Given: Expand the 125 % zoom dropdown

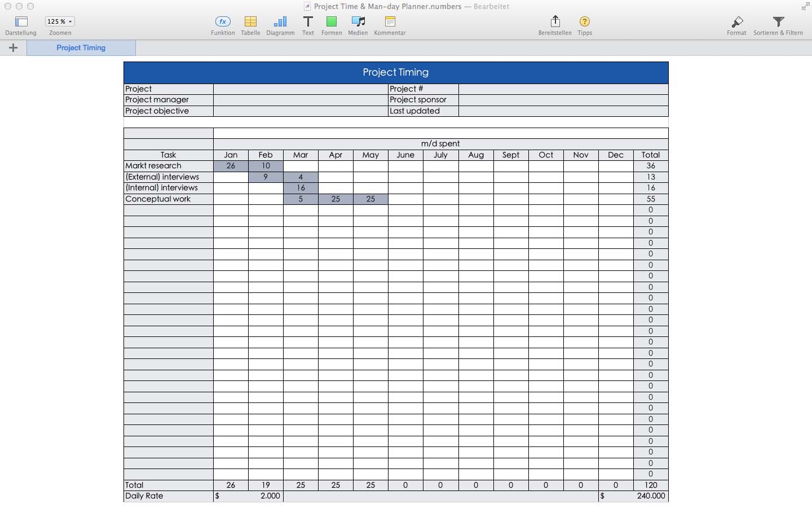Looking at the screenshot, I should [x=60, y=21].
